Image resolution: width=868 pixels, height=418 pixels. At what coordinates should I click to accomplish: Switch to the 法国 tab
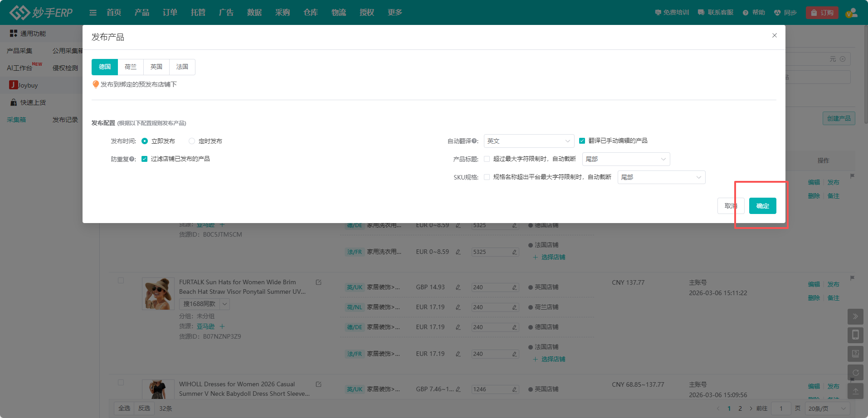[182, 67]
